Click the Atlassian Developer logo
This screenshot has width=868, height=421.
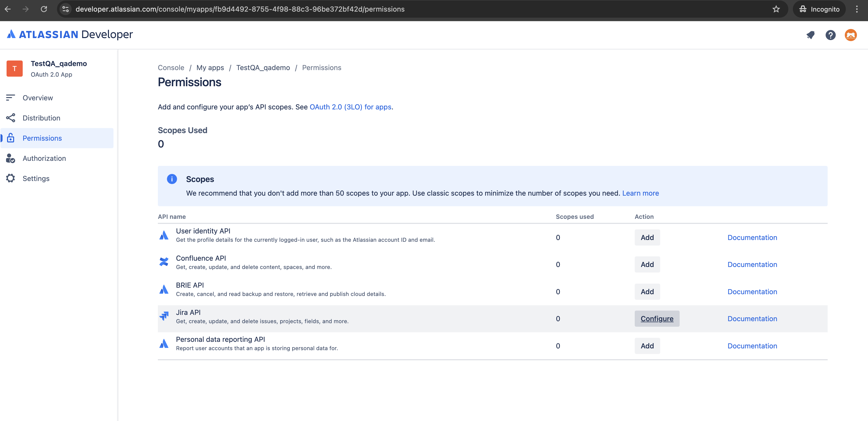70,34
